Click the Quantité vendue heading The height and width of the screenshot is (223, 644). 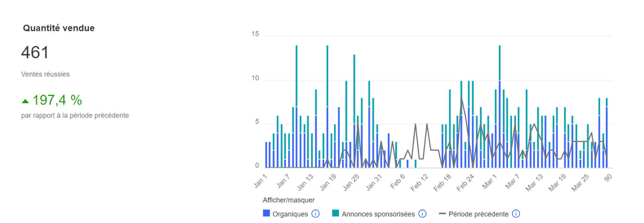tap(59, 28)
